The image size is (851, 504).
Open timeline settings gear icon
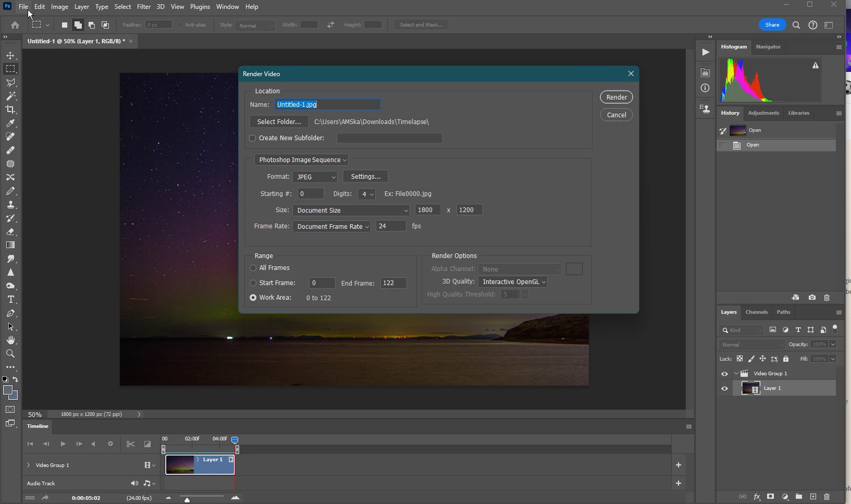coord(110,444)
